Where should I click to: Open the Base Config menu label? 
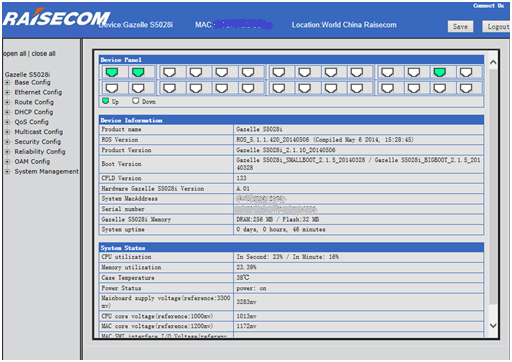pos(32,82)
